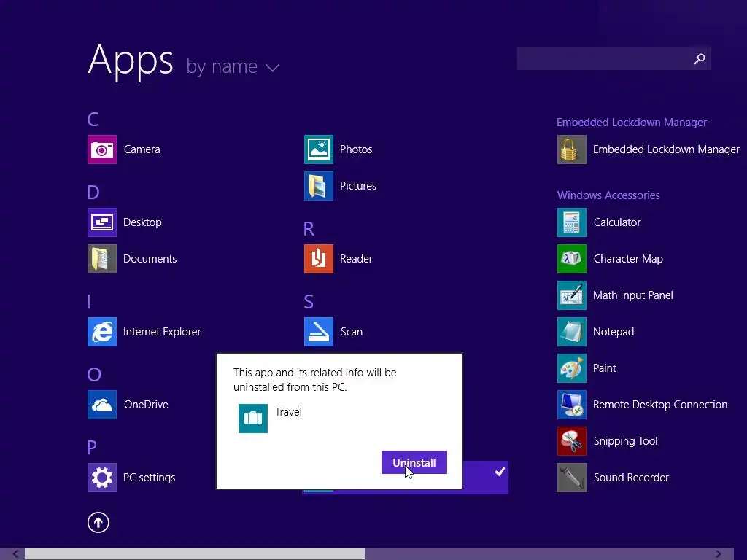Click the Apps heading title
747x560 pixels.
click(x=131, y=61)
